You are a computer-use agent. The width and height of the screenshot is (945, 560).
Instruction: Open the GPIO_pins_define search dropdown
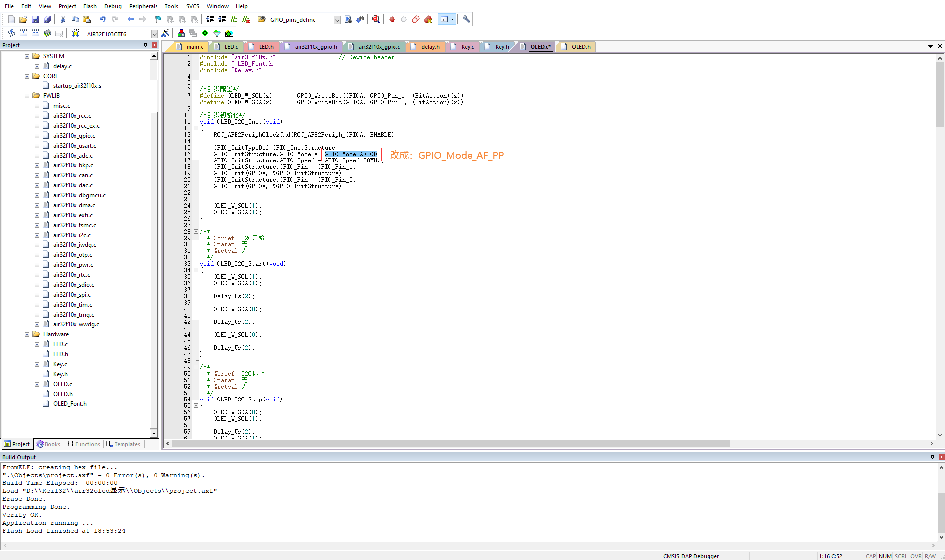(x=337, y=20)
